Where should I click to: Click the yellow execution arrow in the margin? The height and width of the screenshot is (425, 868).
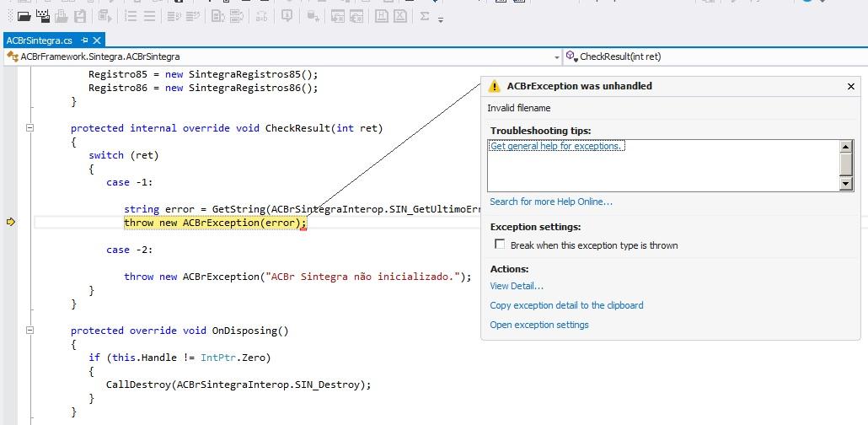10,222
